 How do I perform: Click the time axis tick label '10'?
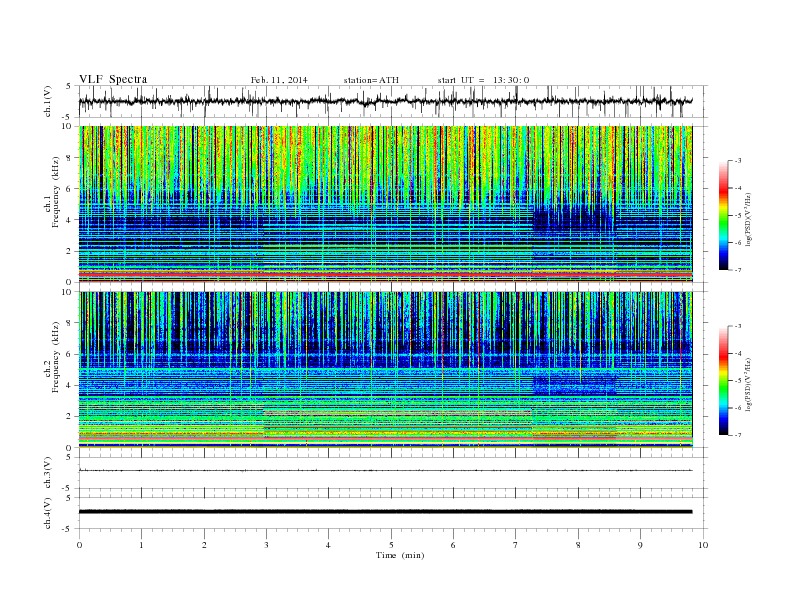point(703,545)
